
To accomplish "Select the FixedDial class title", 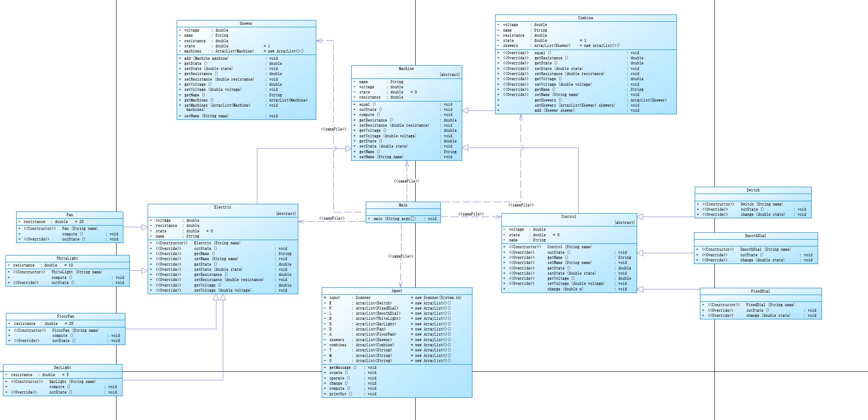I will tap(760, 291).
